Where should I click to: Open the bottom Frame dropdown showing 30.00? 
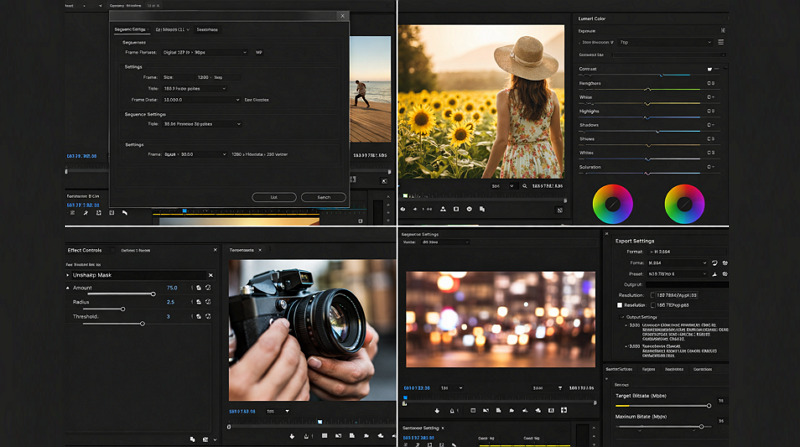[195, 154]
